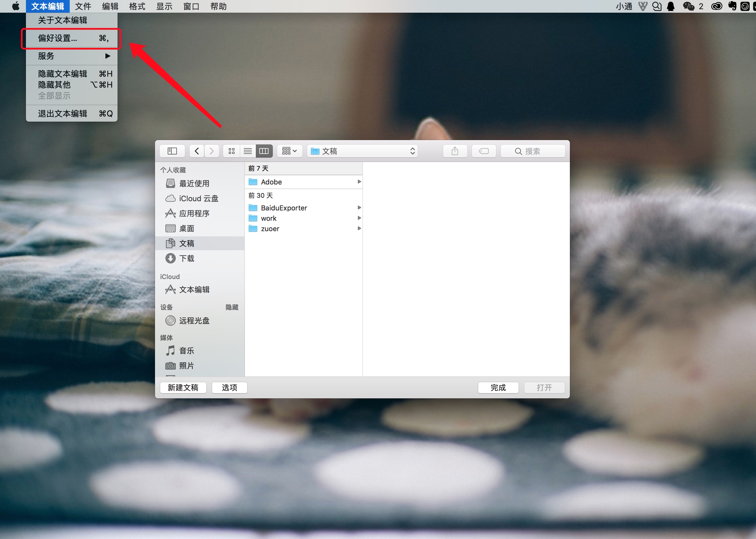Choose 关于文本编辑 from the menu
756x539 pixels.
[72, 20]
